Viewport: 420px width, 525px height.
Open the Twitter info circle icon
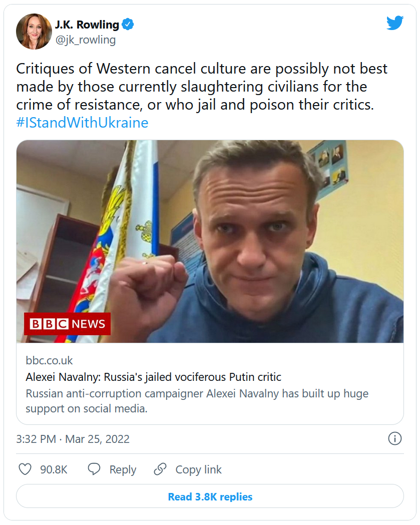click(x=394, y=439)
